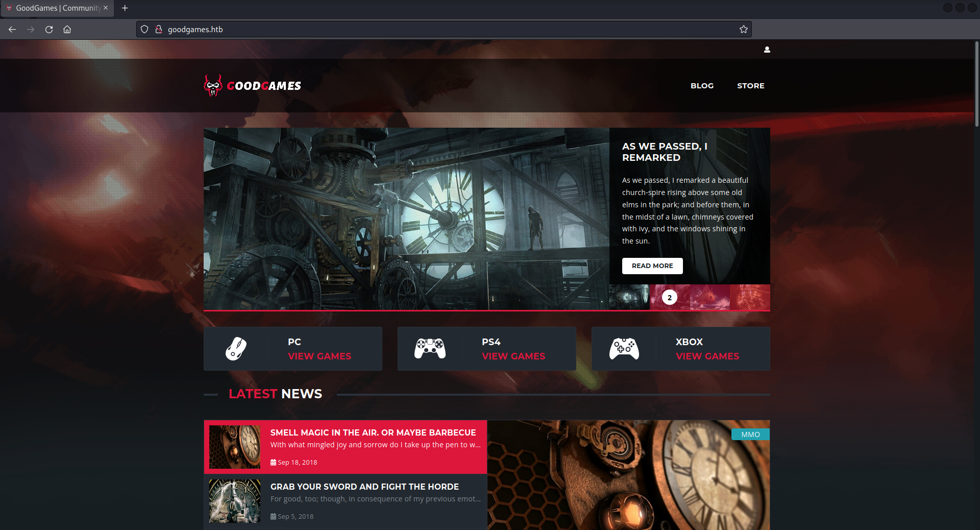Click the PS4 controller icon
Screen dimensions: 980x530
pyautogui.click(x=430, y=349)
